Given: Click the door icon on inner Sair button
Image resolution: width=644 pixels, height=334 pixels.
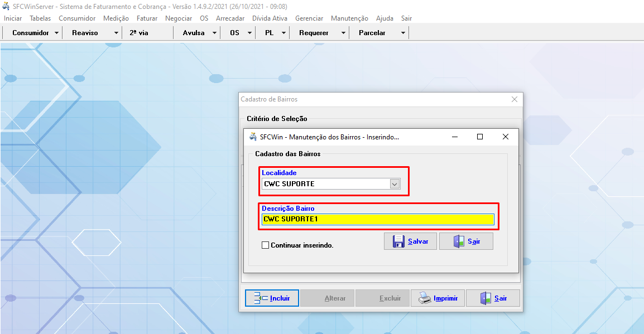Looking at the screenshot, I should [x=458, y=241].
